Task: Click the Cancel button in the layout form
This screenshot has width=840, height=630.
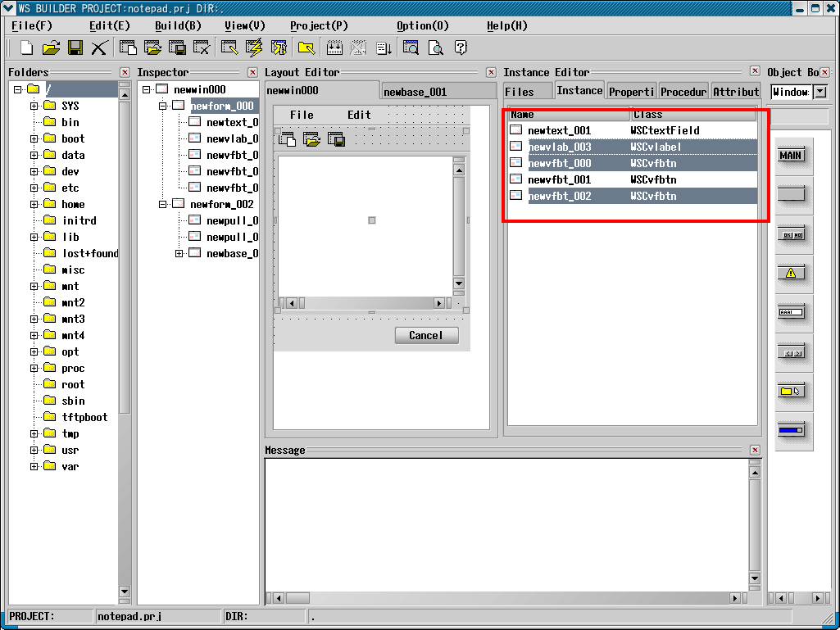Action: point(426,335)
